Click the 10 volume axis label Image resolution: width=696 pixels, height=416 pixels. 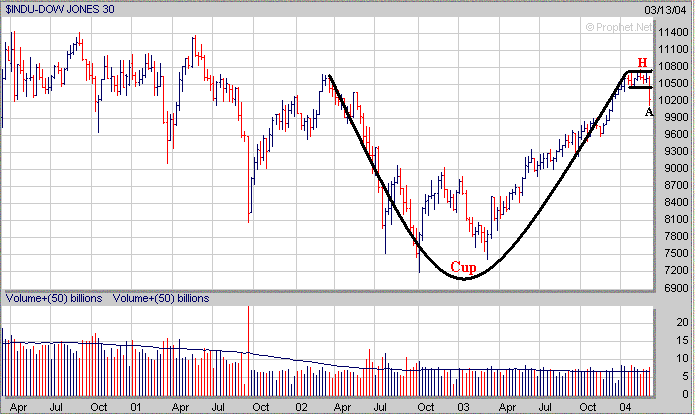pos(682,358)
